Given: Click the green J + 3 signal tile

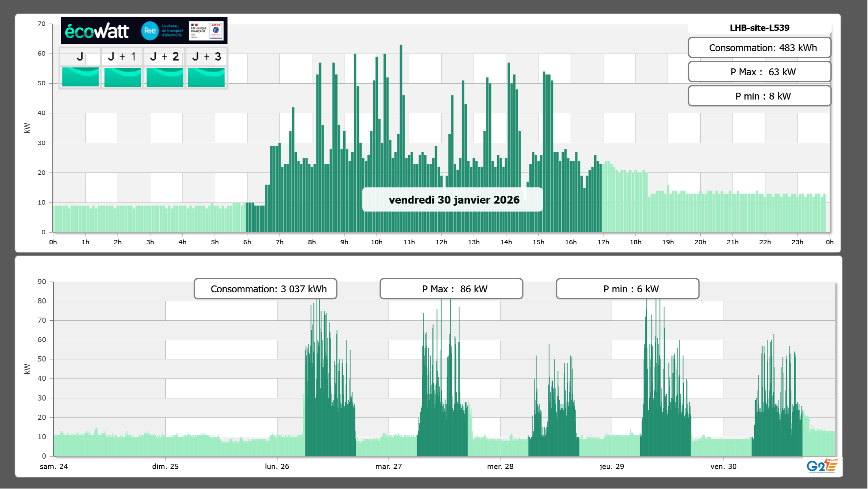Looking at the screenshot, I should tap(206, 77).
